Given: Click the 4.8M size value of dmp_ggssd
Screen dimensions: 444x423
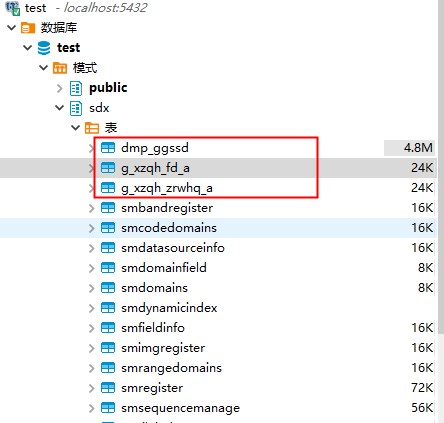Looking at the screenshot, I should tap(418, 148).
